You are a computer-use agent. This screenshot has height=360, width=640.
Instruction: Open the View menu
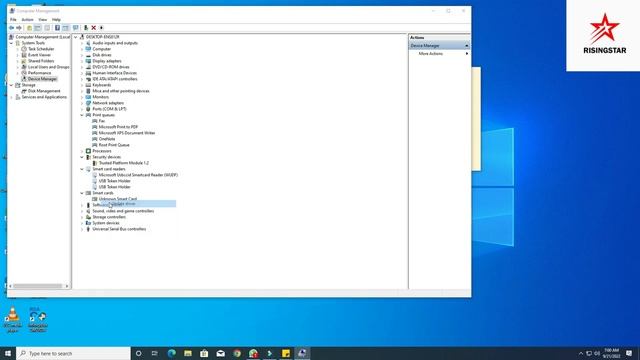[42, 20]
